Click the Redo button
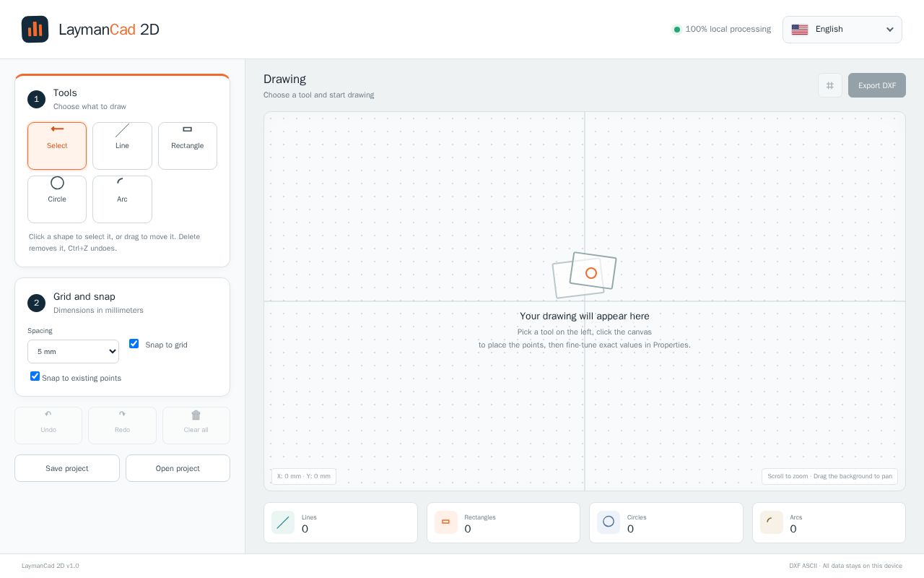 coord(122,426)
